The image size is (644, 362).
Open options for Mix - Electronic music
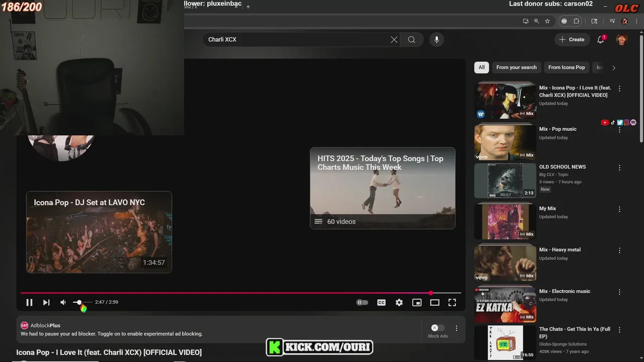coord(619,292)
